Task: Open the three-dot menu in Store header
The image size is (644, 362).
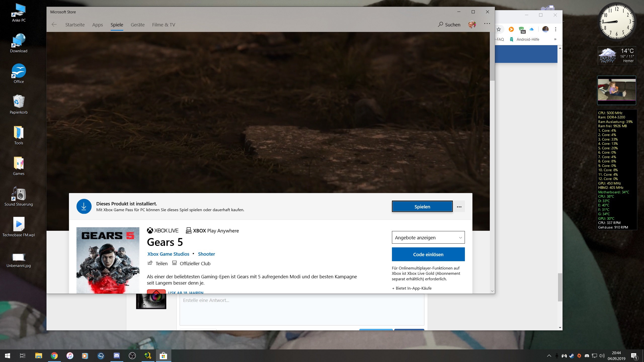Action: [x=487, y=24]
